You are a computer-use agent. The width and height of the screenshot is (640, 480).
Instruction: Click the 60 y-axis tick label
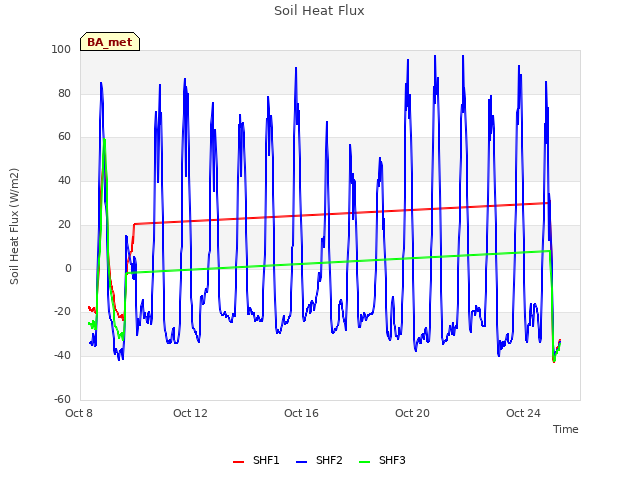click(x=64, y=137)
